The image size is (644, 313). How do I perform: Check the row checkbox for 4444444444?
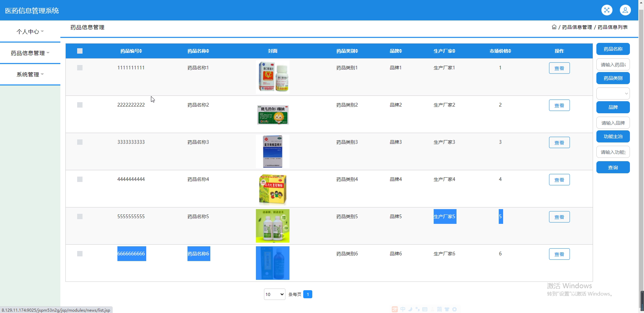point(80,179)
